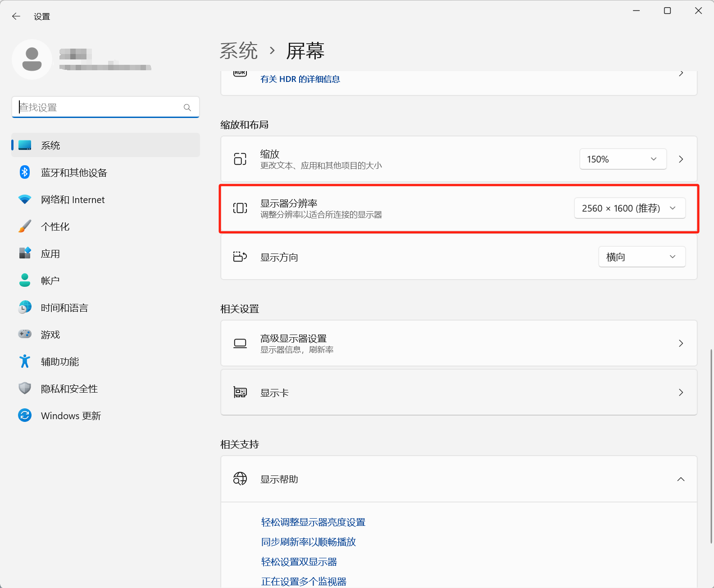714x588 pixels.
Task: Open 隐私和安全性 in the sidebar
Action: pyautogui.click(x=105, y=388)
